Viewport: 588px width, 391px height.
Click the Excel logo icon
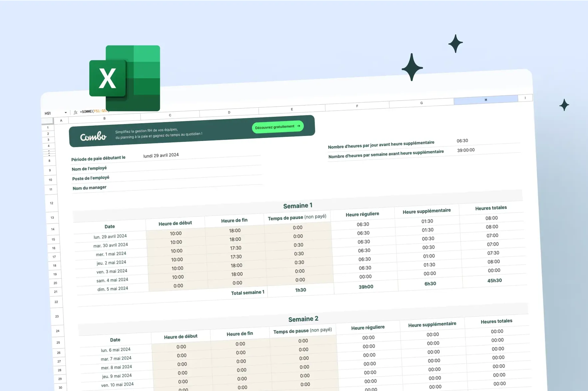click(125, 78)
